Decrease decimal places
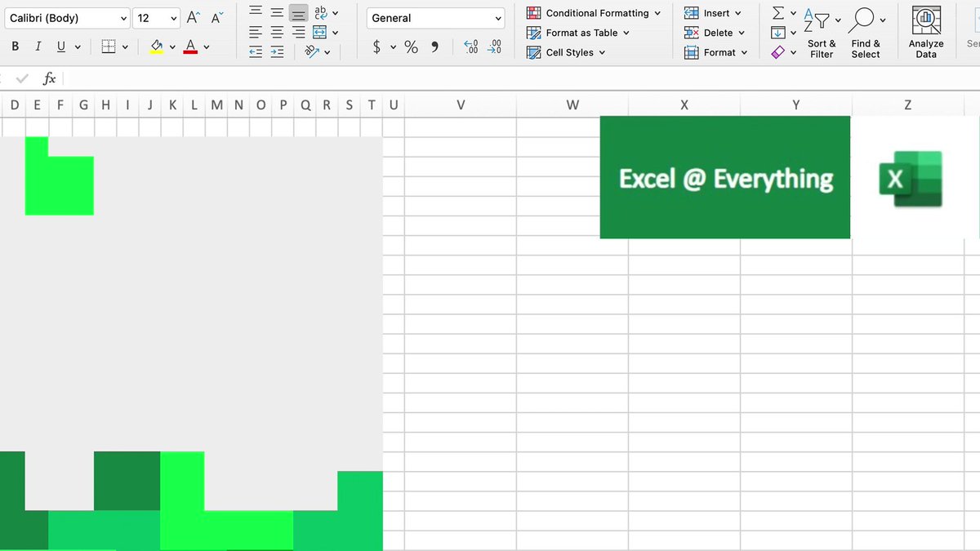 pos(494,47)
